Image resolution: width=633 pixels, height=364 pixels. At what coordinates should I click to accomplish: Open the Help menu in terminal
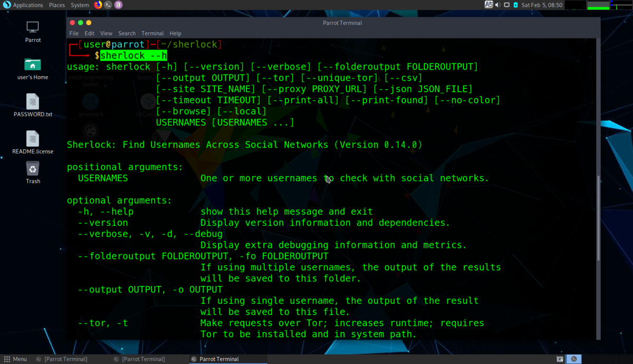click(x=175, y=33)
